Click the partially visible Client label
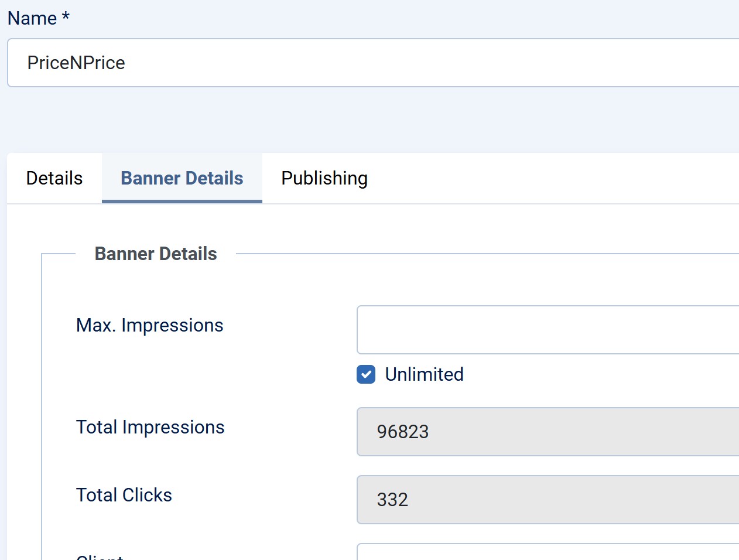 [x=100, y=556]
